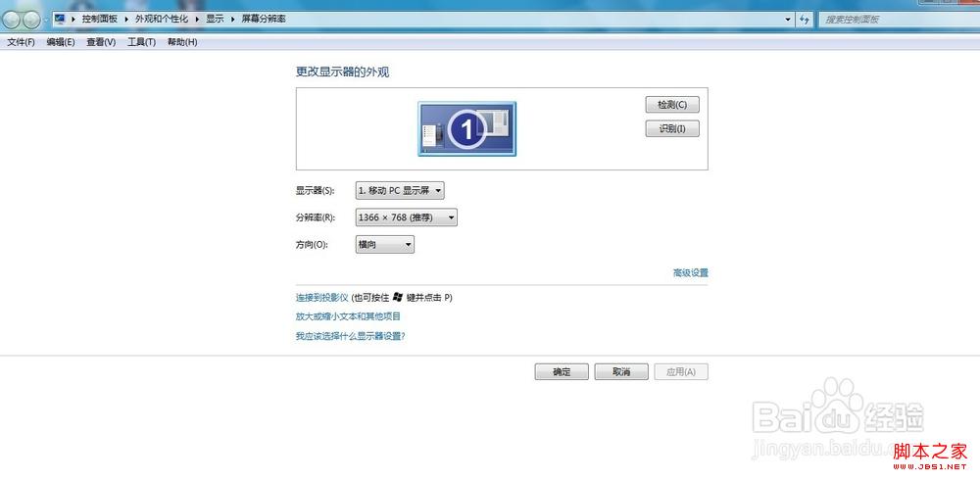980x482 pixels.
Task: Open the address bar history dropdown arrow
Action: pos(788,20)
